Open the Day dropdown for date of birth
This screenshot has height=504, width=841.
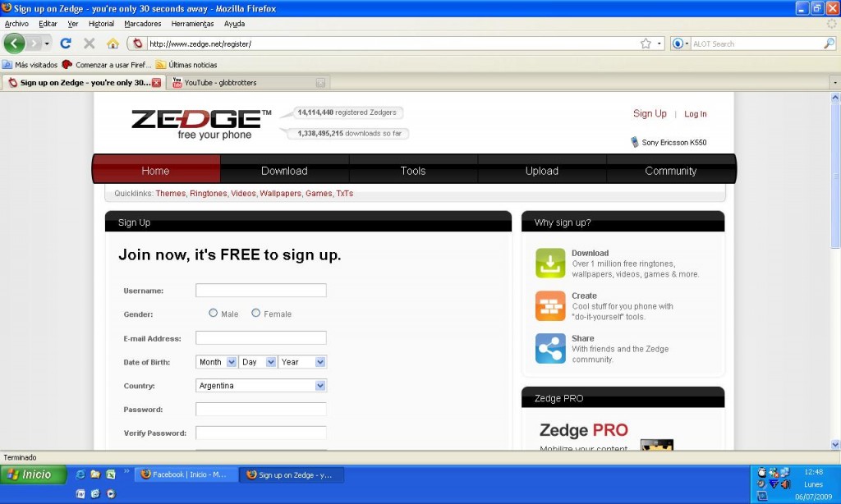pos(257,362)
